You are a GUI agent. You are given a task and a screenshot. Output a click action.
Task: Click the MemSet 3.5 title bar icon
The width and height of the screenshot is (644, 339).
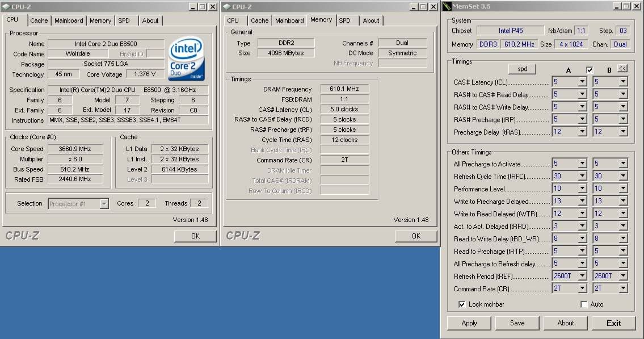[447, 7]
